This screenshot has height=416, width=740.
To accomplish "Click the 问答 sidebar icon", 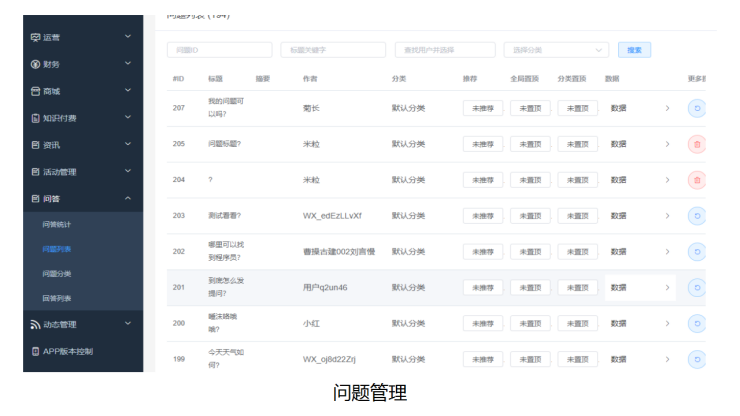I will click(35, 199).
